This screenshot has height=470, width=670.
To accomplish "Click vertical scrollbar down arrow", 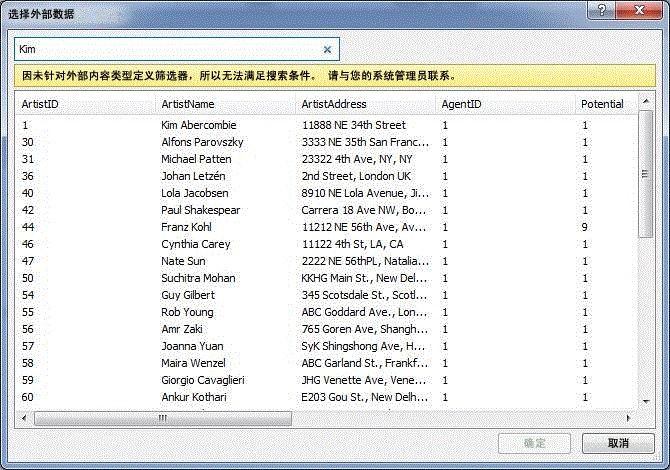I will [646, 402].
